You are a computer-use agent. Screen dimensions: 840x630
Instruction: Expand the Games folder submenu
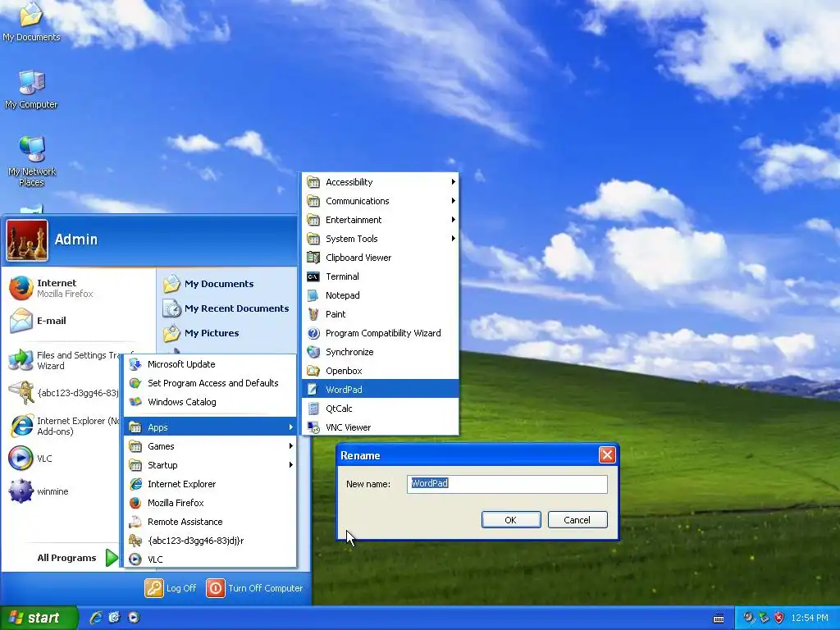coord(210,446)
